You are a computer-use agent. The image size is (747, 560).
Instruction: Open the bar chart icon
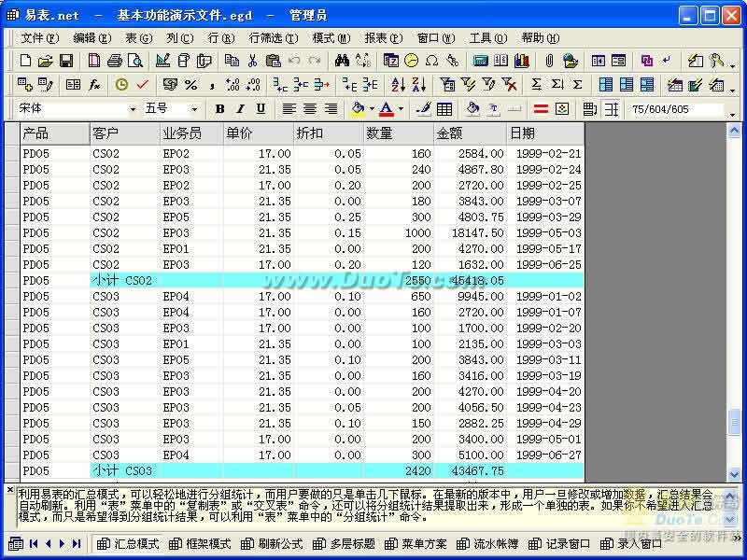pyautogui.click(x=522, y=61)
